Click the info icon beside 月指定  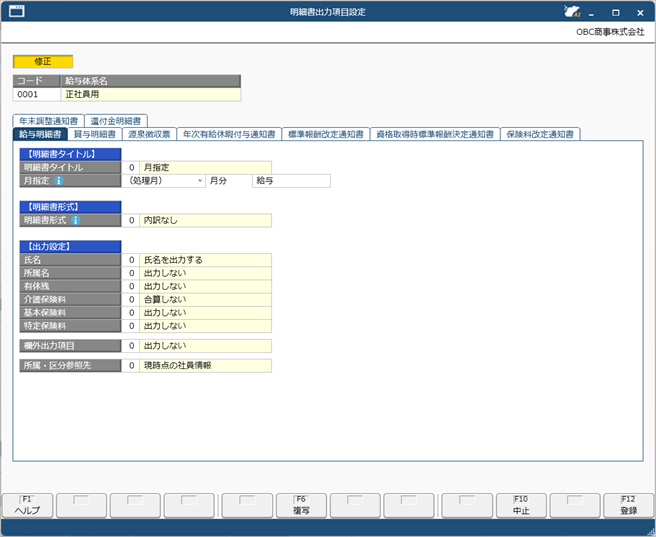59,181
